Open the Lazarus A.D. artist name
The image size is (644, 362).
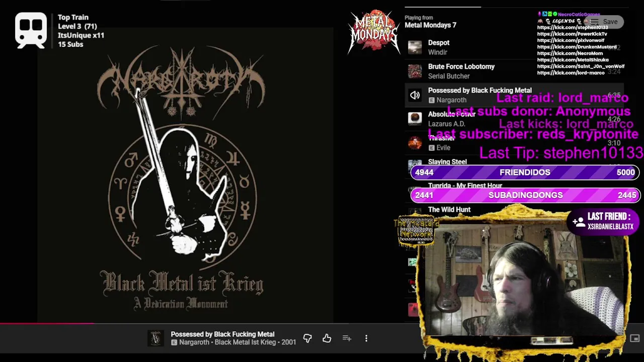point(446,124)
